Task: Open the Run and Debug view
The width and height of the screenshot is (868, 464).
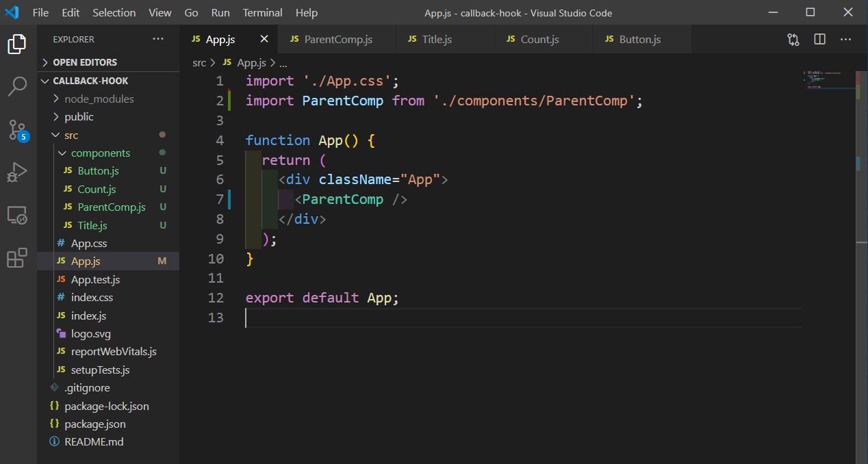Action: [17, 172]
